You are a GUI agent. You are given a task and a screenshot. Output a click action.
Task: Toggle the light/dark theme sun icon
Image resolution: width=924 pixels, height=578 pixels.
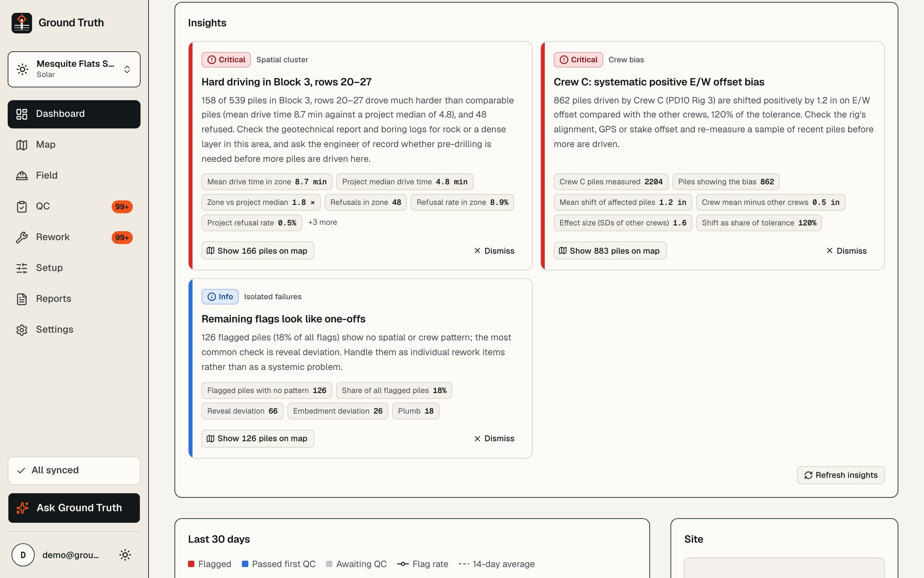pyautogui.click(x=125, y=555)
